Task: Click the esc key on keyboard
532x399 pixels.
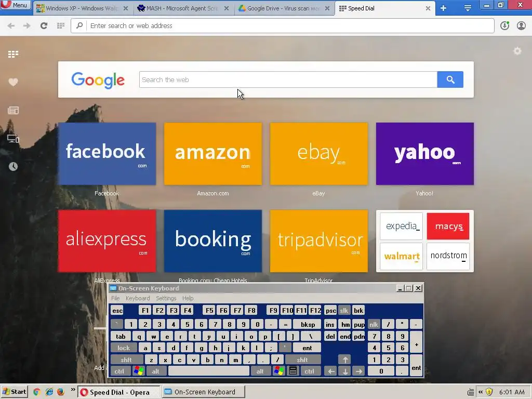Action: point(117,311)
